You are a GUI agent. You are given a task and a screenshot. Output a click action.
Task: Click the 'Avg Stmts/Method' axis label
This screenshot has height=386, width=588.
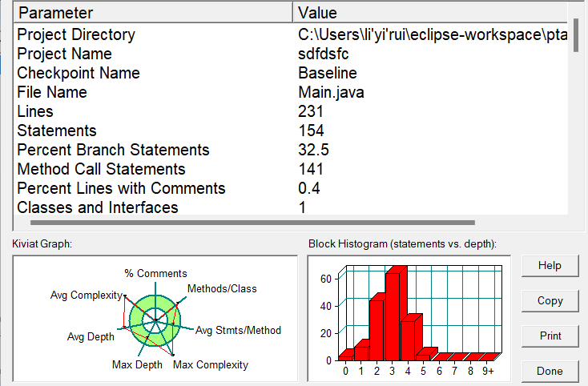point(238,330)
